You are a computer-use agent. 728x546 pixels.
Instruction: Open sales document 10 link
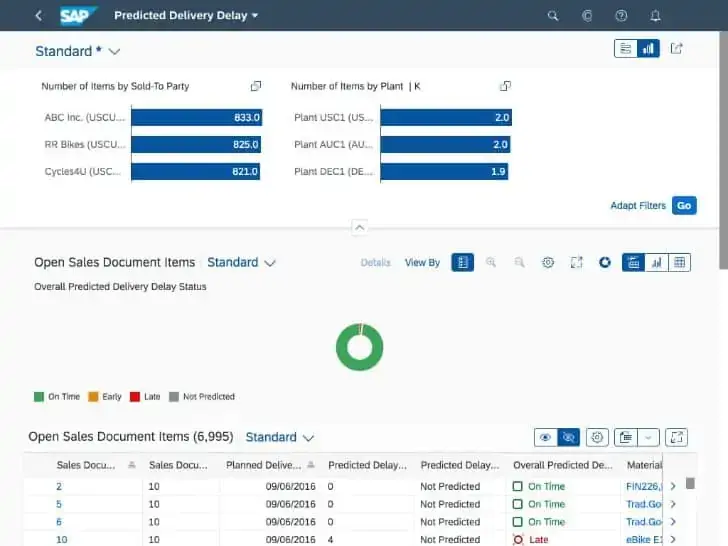pyautogui.click(x=62, y=540)
